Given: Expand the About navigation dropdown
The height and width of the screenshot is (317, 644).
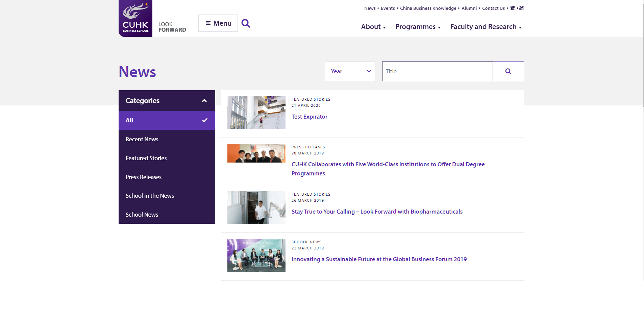Looking at the screenshot, I should [x=373, y=27].
